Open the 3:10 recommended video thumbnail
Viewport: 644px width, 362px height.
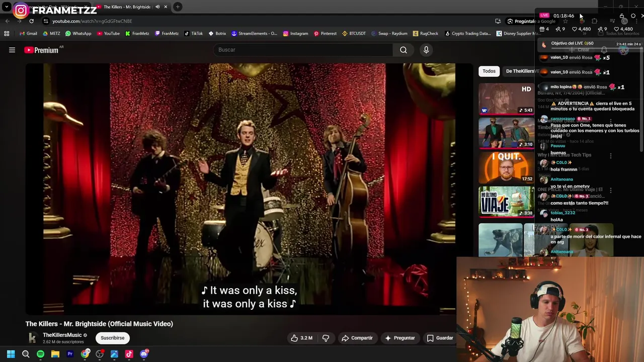(506, 133)
